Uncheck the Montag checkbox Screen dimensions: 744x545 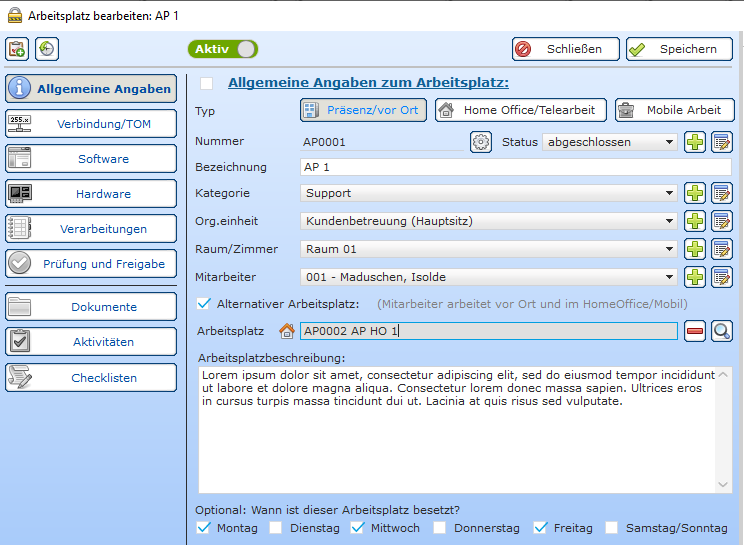tap(204, 527)
